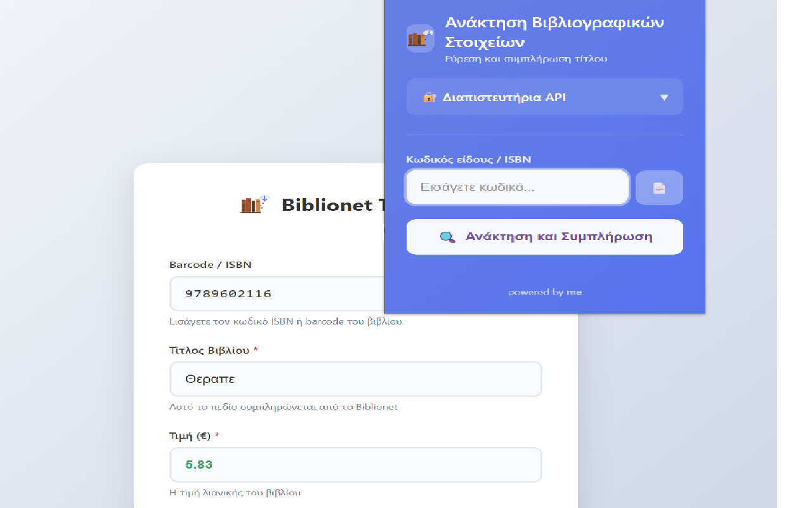Select the Τίτλος Βιβλίου field containing Θεραπε
This screenshot has height=508, width=812.
(x=355, y=379)
